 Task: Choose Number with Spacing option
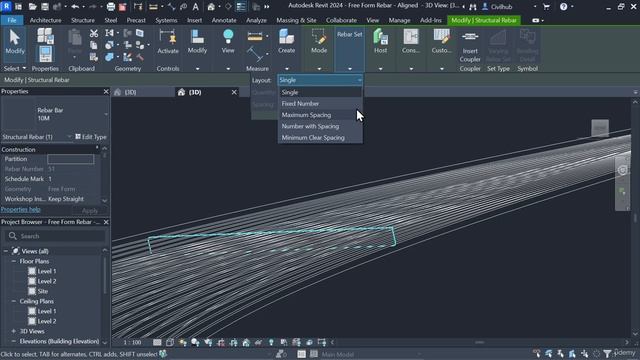tap(320, 127)
